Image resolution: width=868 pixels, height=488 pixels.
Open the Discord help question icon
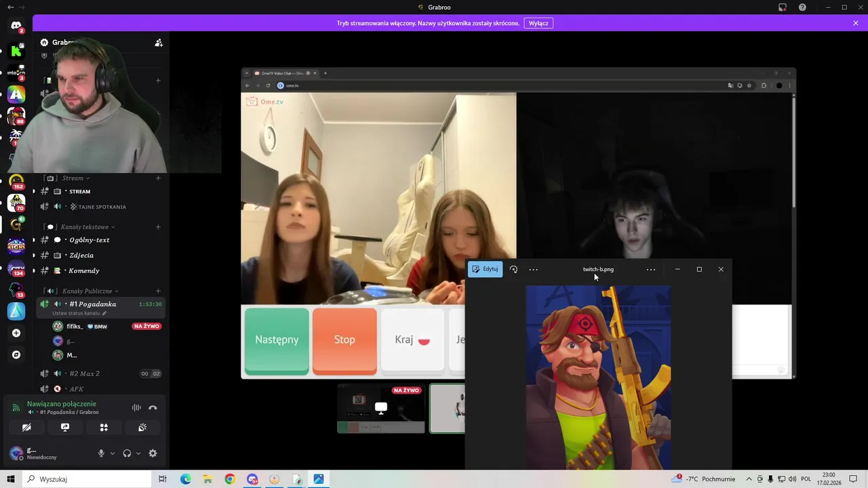[x=802, y=7]
